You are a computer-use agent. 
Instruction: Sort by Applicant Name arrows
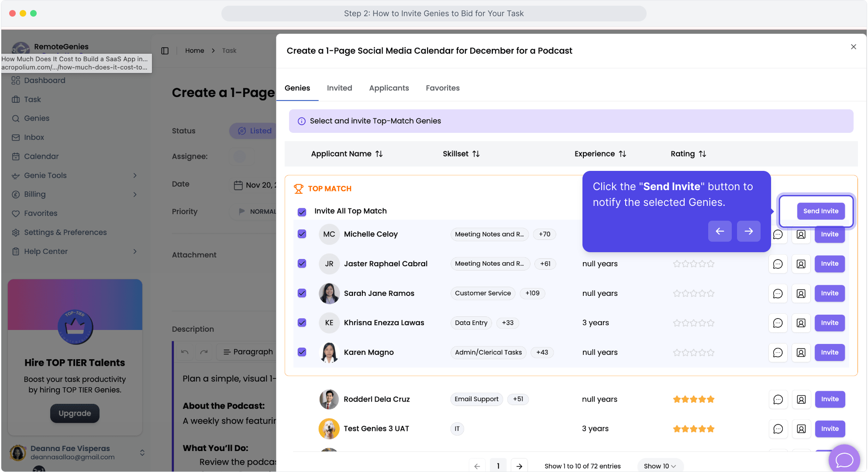(379, 154)
